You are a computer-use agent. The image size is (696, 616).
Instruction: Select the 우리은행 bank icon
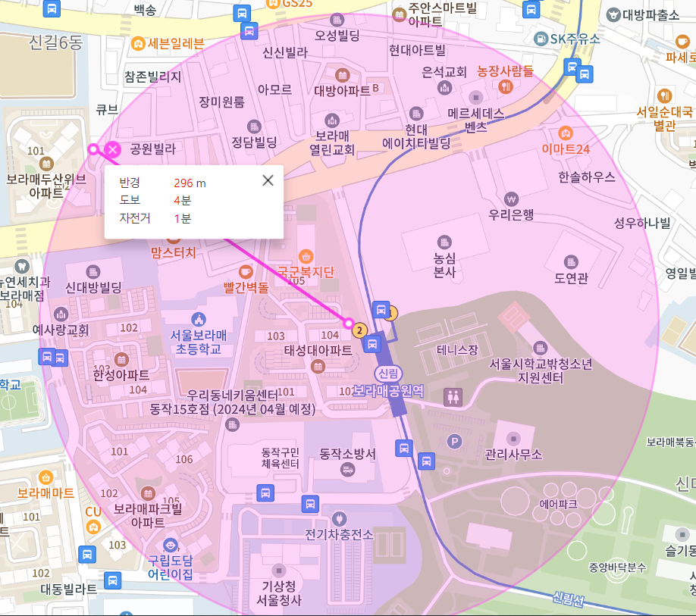tap(511, 199)
